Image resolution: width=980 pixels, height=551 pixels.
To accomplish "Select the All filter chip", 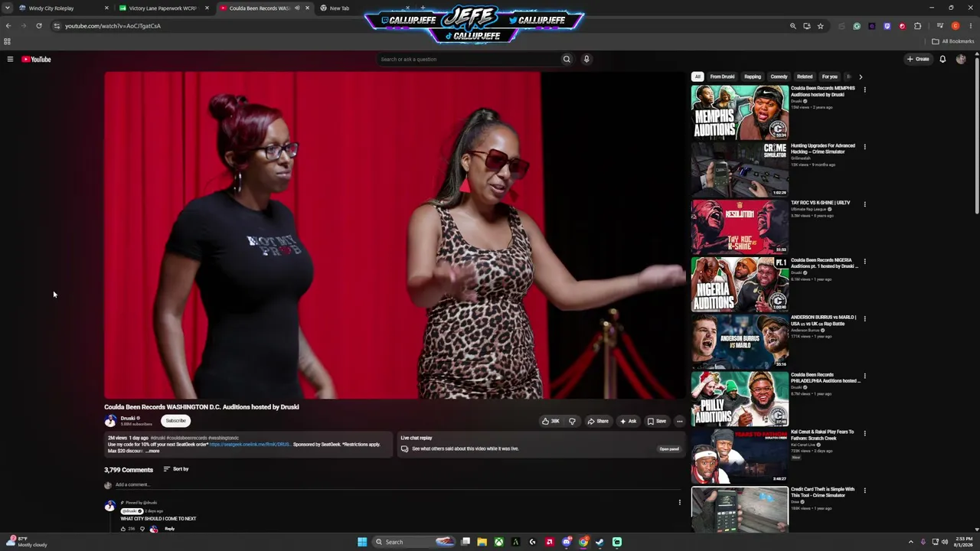I will [x=697, y=77].
